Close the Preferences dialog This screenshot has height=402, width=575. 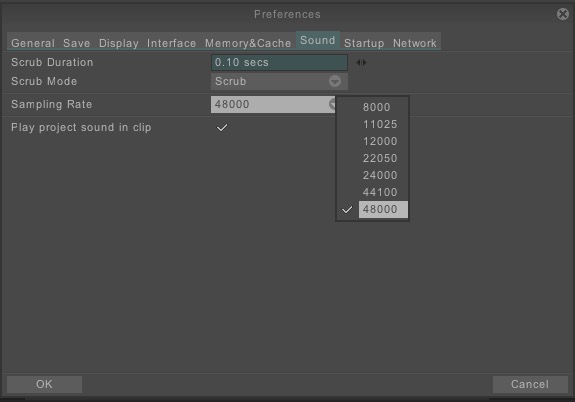click(563, 14)
